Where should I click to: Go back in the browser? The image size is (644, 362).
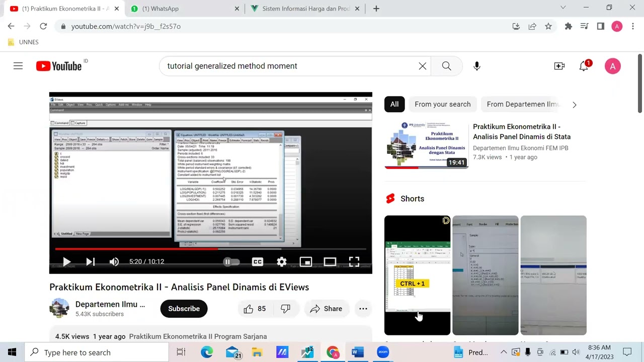point(11,26)
